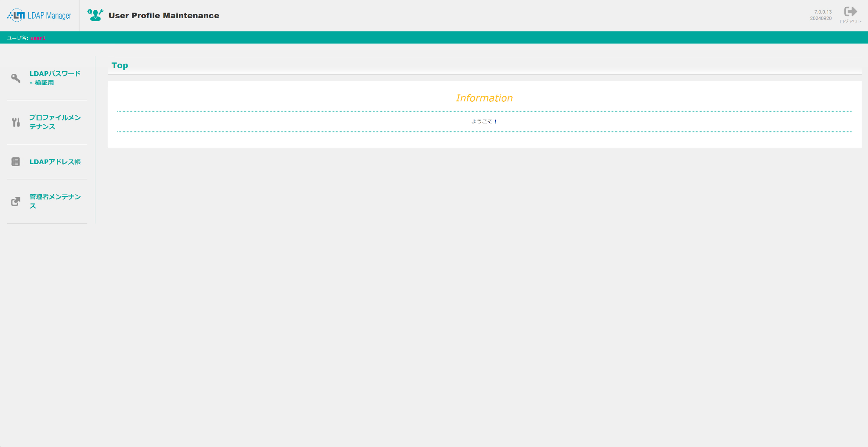Click the User Profile Maintenance title
868x447 pixels.
pos(164,15)
